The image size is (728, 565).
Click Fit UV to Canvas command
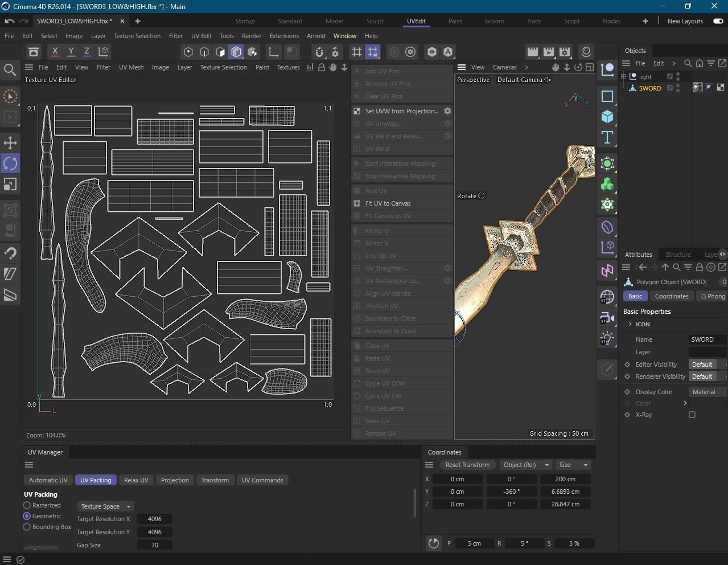point(388,203)
